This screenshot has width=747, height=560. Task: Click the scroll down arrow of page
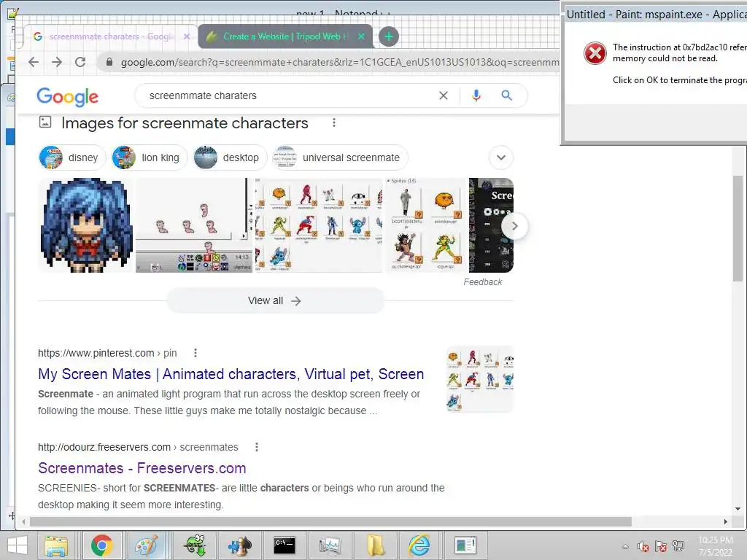click(738, 508)
